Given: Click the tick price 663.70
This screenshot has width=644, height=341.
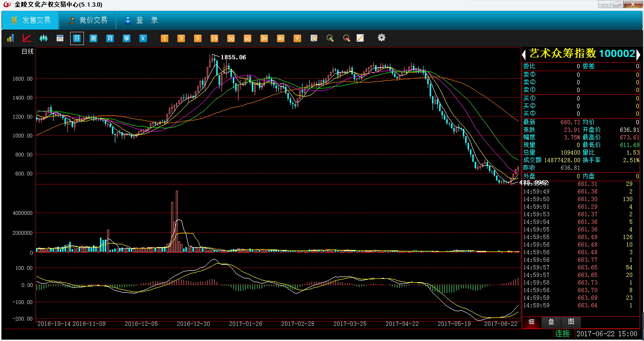Looking at the screenshot, I should pos(587,290).
